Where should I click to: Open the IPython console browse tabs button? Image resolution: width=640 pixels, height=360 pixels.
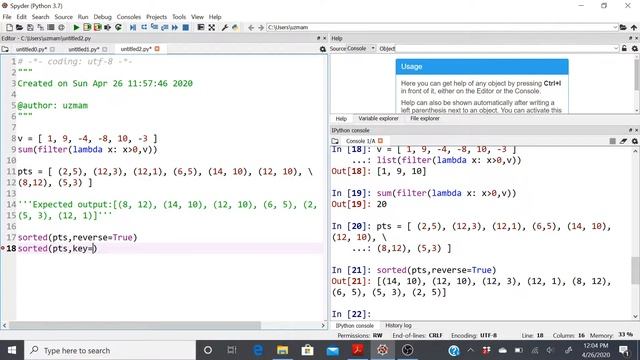click(x=335, y=141)
